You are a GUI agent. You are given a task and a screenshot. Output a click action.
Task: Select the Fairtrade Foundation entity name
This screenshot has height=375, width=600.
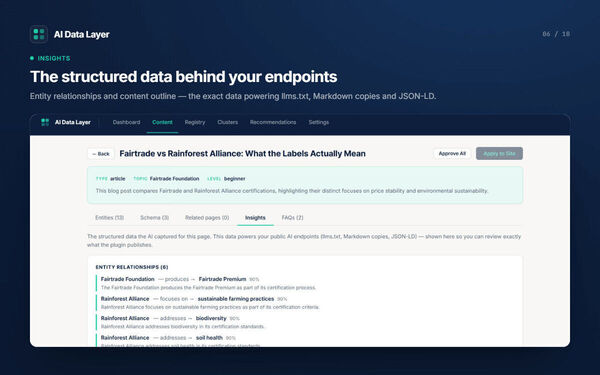[127, 279]
